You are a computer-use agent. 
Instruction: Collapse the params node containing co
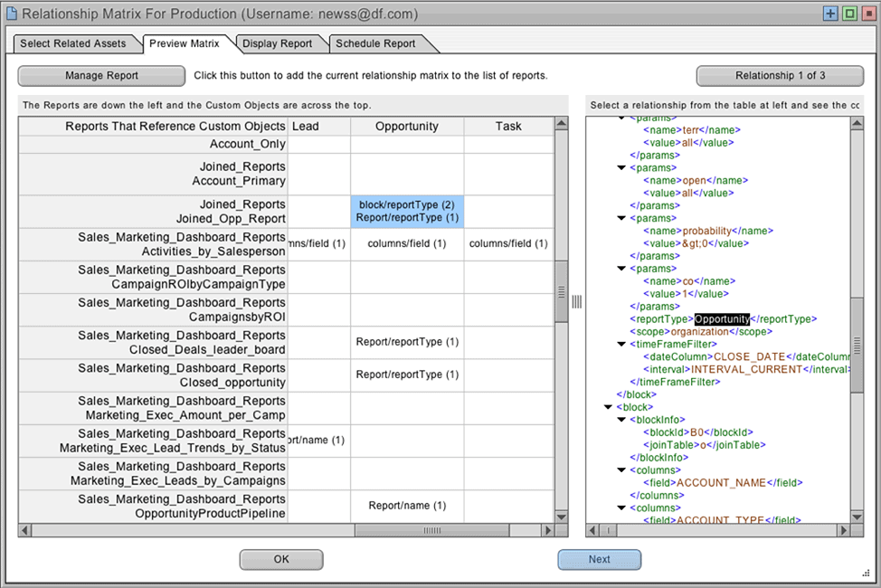click(621, 269)
